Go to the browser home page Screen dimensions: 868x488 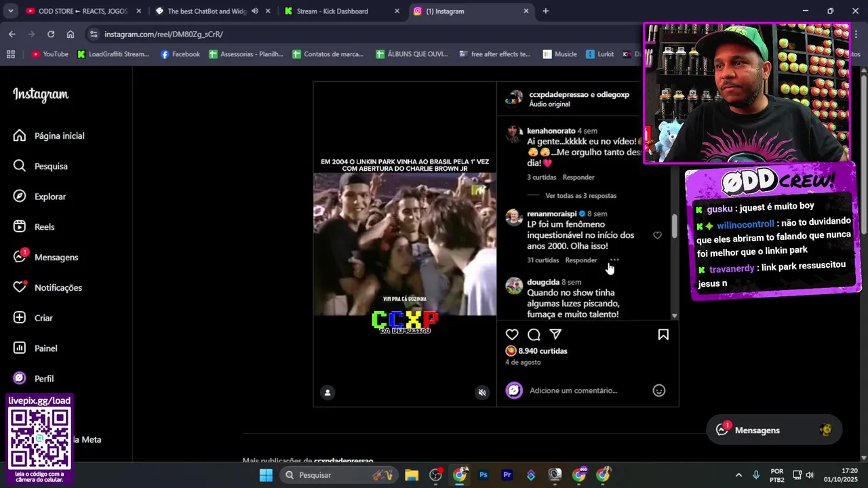[x=71, y=34]
